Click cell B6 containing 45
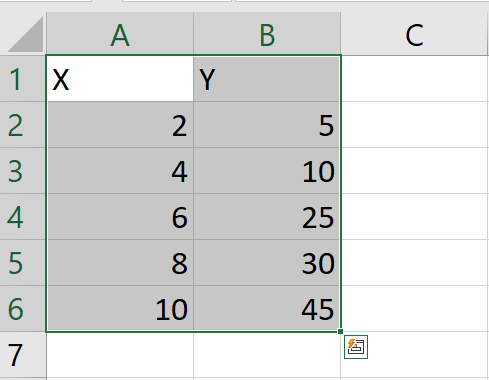Viewport: 489px width, 380px height. [x=267, y=309]
